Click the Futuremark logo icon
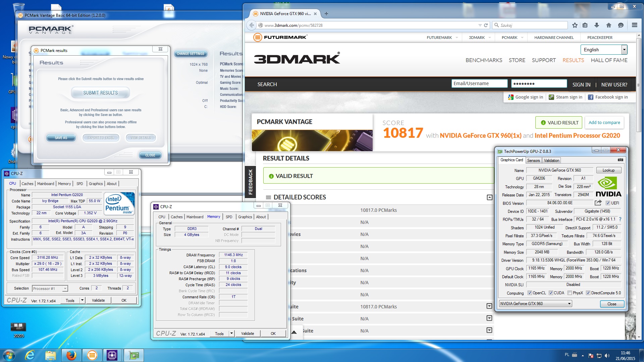The height and width of the screenshot is (362, 644). coord(258,37)
